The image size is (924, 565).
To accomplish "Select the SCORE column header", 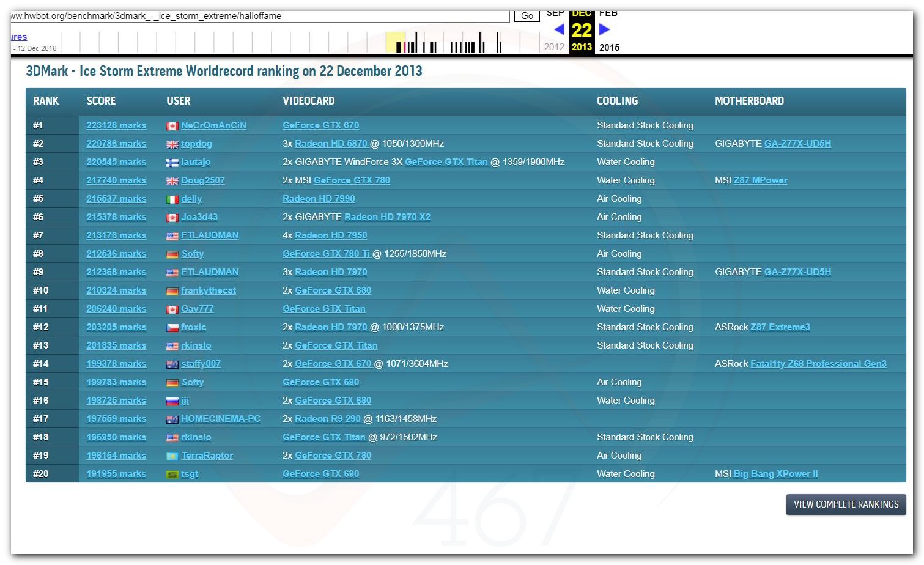I will click(x=101, y=101).
